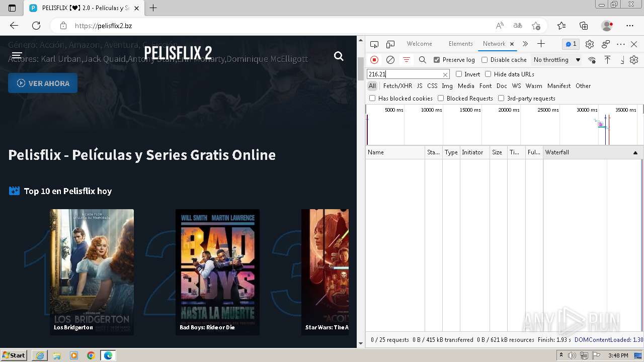Viewport: 644px width, 362px height.
Task: Stop recording network log
Action: click(x=374, y=60)
